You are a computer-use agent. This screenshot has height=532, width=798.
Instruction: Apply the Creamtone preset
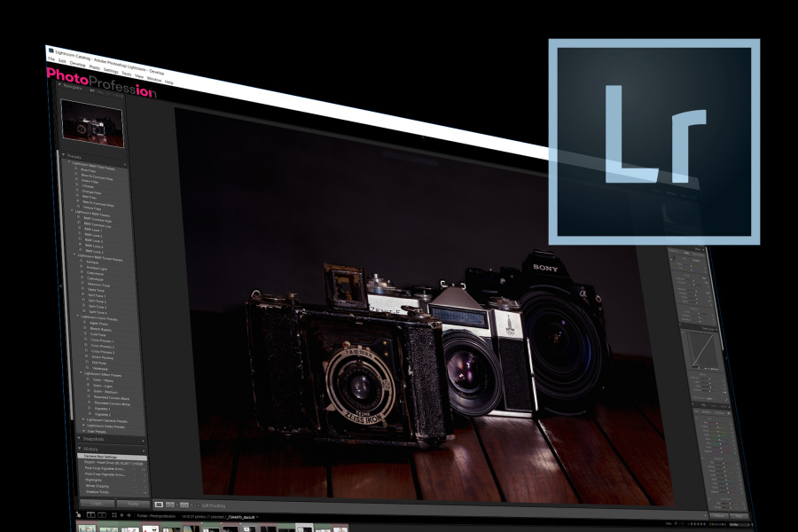(95, 273)
